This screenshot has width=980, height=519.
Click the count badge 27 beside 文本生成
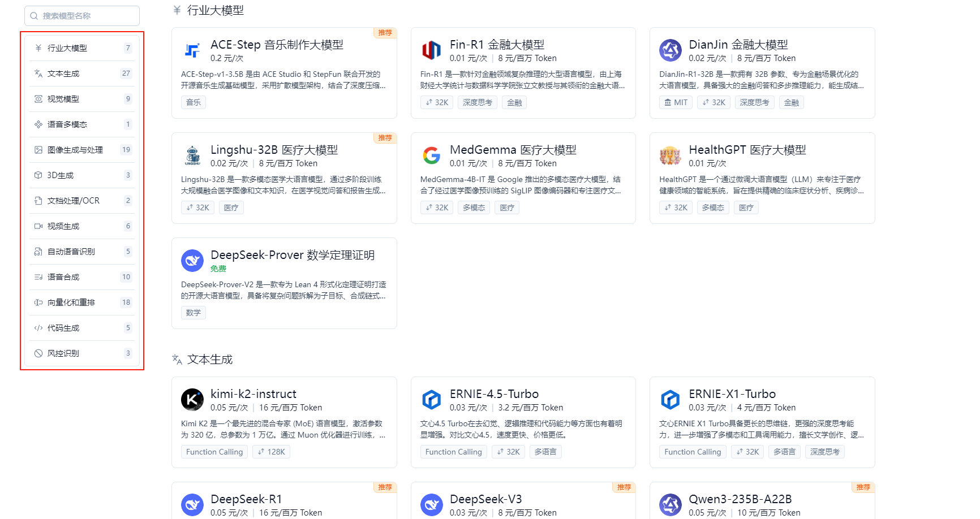coord(126,73)
